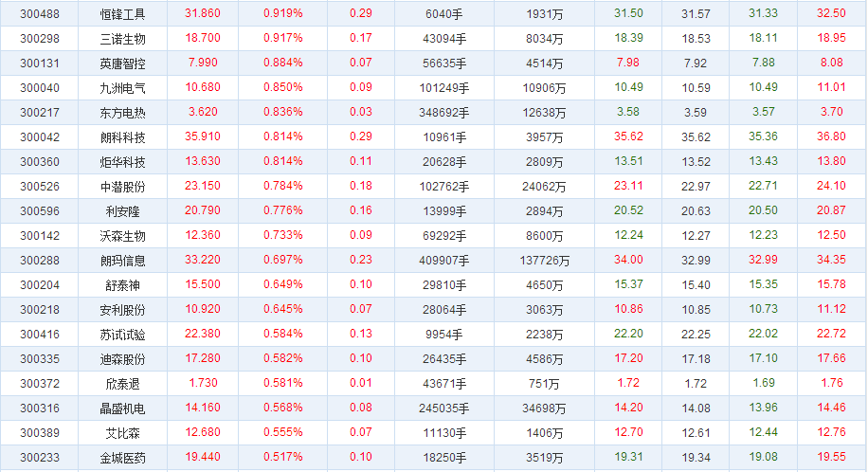Click volume 43094手
The image size is (868, 472).
click(x=444, y=39)
